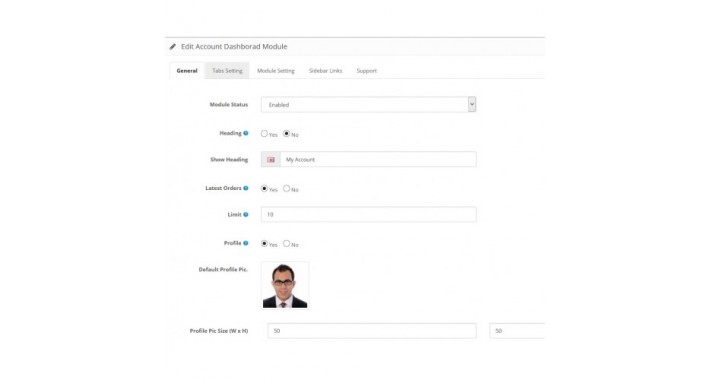This screenshot has height=380, width=710.
Task: Click the Default Profile Pic. label
Action: click(x=223, y=269)
